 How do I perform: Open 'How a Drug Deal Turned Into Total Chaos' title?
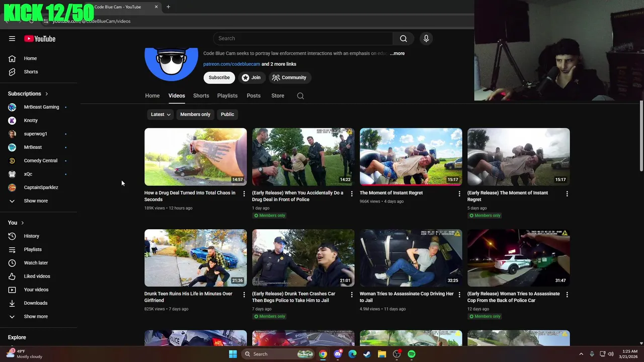[x=190, y=196]
